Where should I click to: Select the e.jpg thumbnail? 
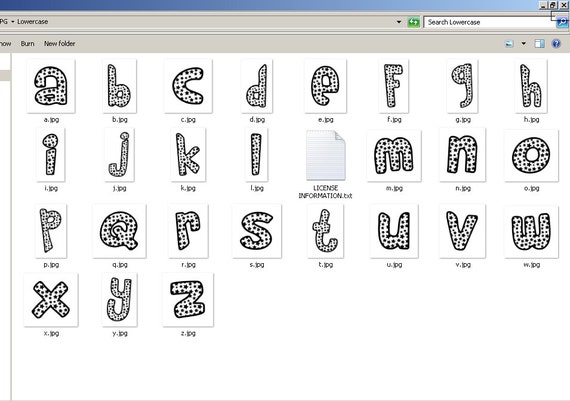325,86
